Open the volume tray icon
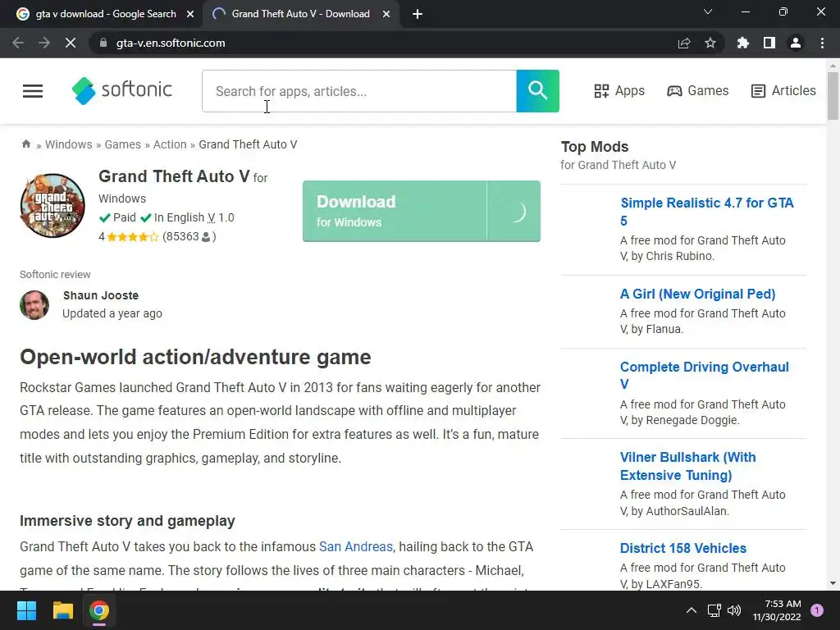Image resolution: width=840 pixels, height=630 pixels. pyautogui.click(x=734, y=610)
